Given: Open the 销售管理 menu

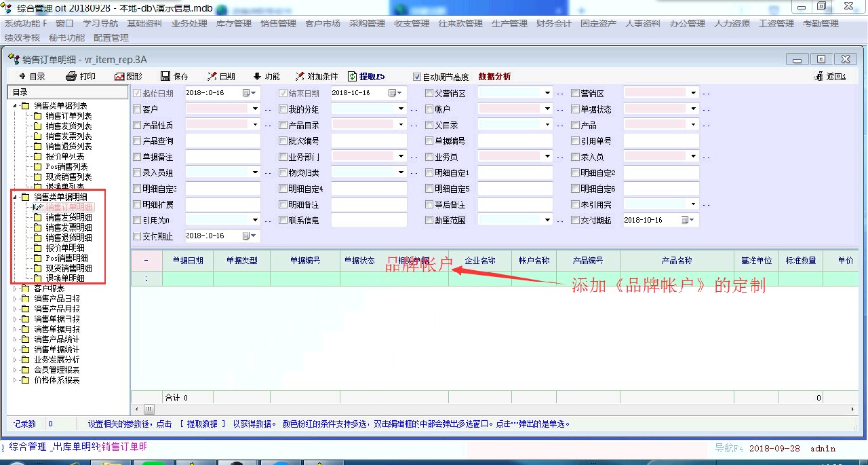Looking at the screenshot, I should [x=278, y=24].
